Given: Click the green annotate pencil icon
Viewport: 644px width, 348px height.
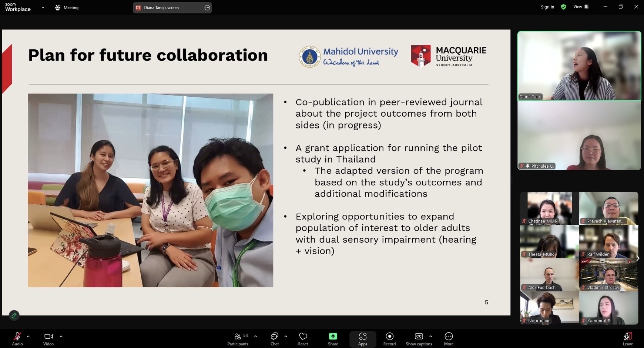Looking at the screenshot, I should click(14, 315).
